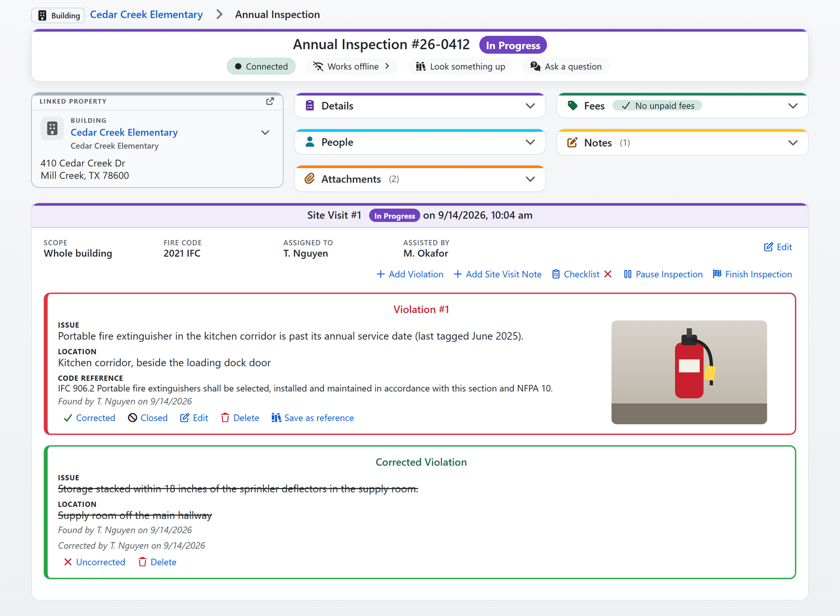This screenshot has height=616, width=840.
Task: Click the In Progress badge beside inspection title
Action: click(513, 45)
